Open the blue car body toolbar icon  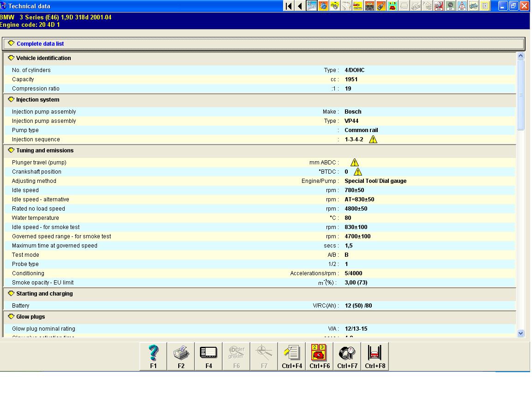[x=473, y=6]
